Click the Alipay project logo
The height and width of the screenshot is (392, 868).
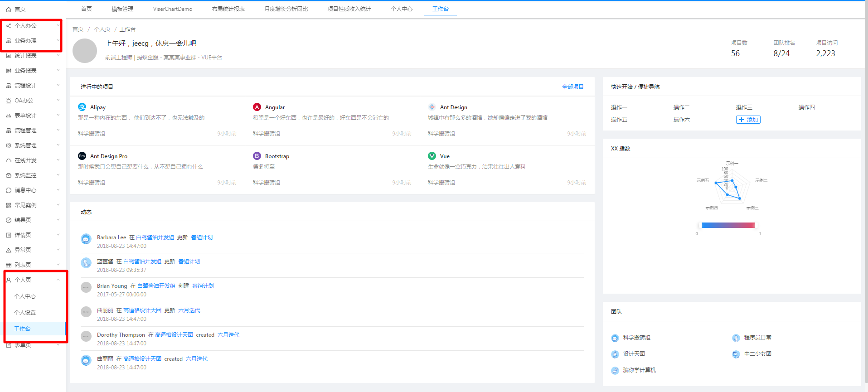[x=82, y=107]
